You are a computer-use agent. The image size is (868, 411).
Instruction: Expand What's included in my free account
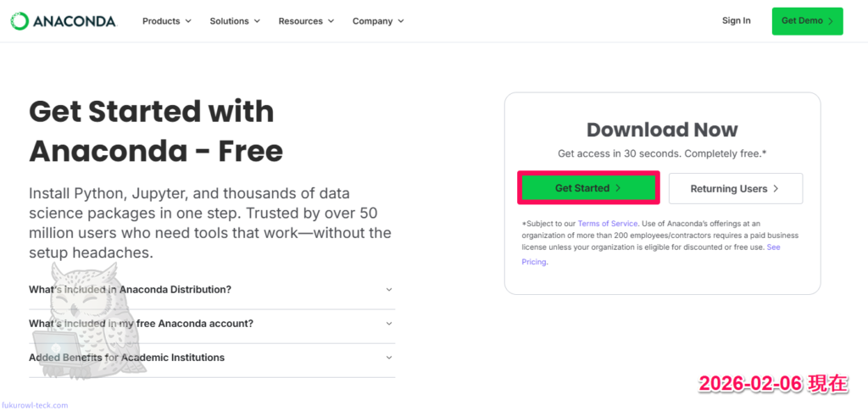141,323
